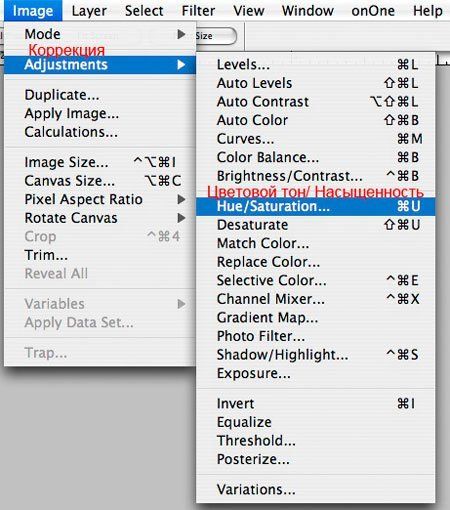The image size is (450, 510).
Task: Open Variations at bottom of submenu
Action: point(315,490)
